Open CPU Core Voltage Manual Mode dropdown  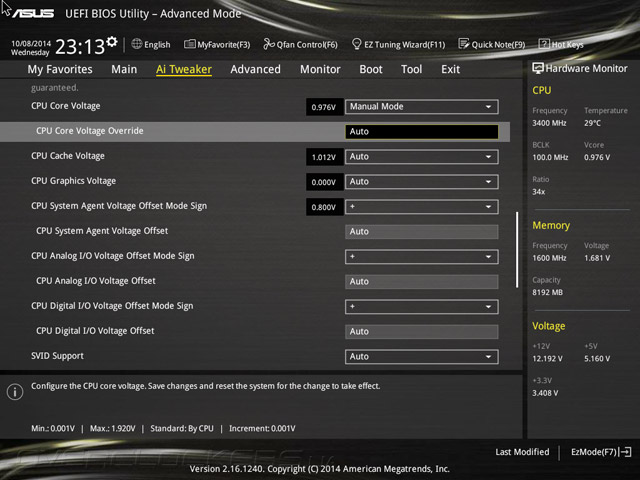[x=422, y=107]
